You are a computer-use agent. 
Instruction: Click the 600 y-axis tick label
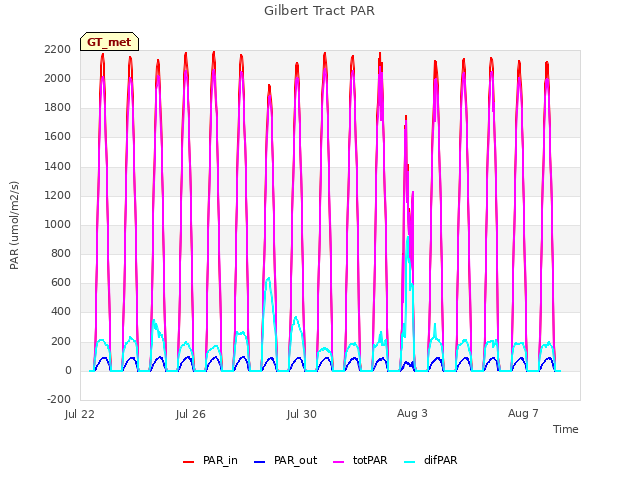[61, 282]
